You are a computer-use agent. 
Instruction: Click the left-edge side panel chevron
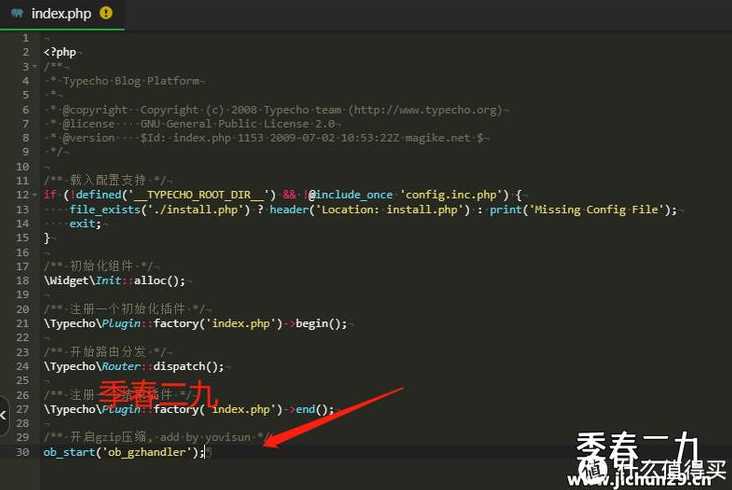pyautogui.click(x=3, y=415)
